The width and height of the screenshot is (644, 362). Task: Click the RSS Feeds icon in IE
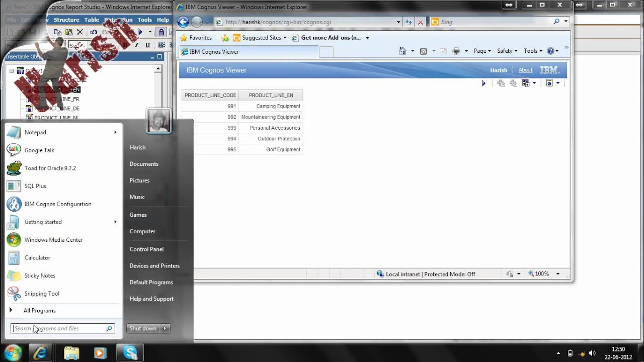click(423, 51)
